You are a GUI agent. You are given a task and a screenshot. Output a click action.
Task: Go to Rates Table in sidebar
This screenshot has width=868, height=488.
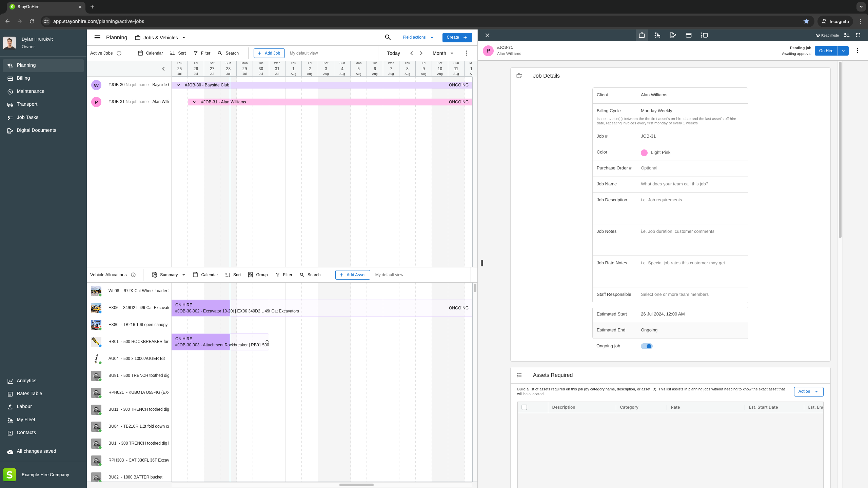(29, 393)
